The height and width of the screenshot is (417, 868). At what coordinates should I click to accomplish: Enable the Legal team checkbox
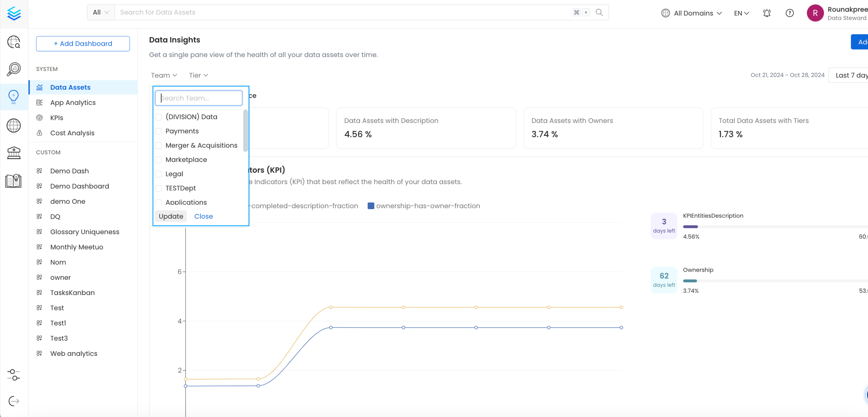[158, 174]
